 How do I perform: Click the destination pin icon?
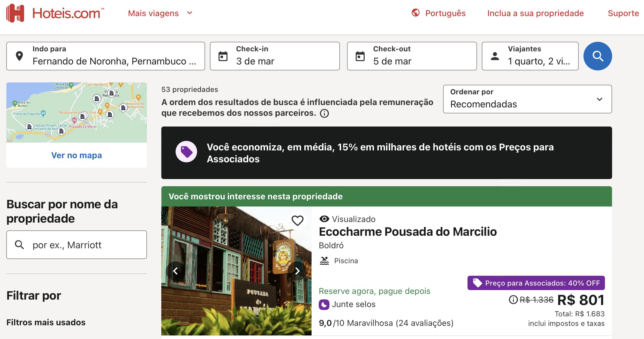coord(19,56)
